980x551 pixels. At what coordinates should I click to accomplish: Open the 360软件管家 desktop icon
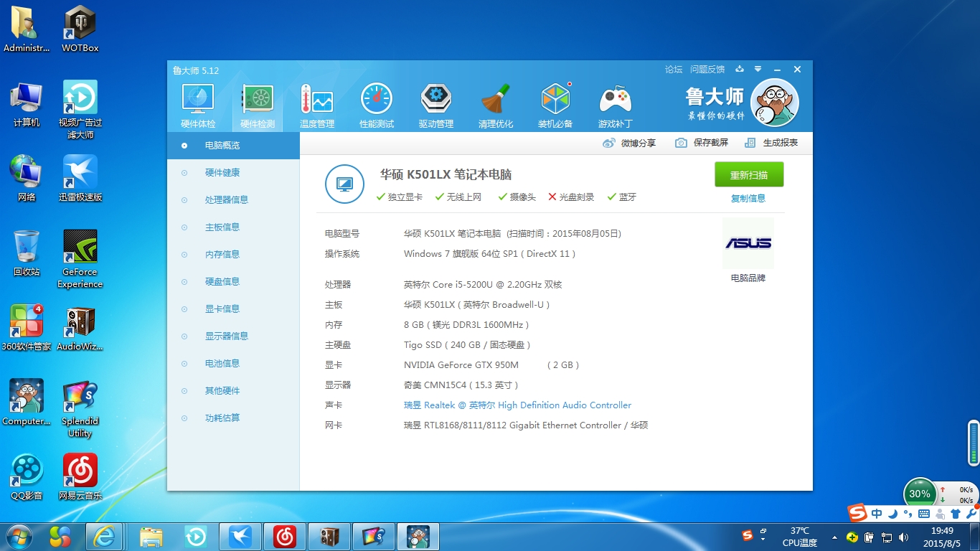pos(27,328)
